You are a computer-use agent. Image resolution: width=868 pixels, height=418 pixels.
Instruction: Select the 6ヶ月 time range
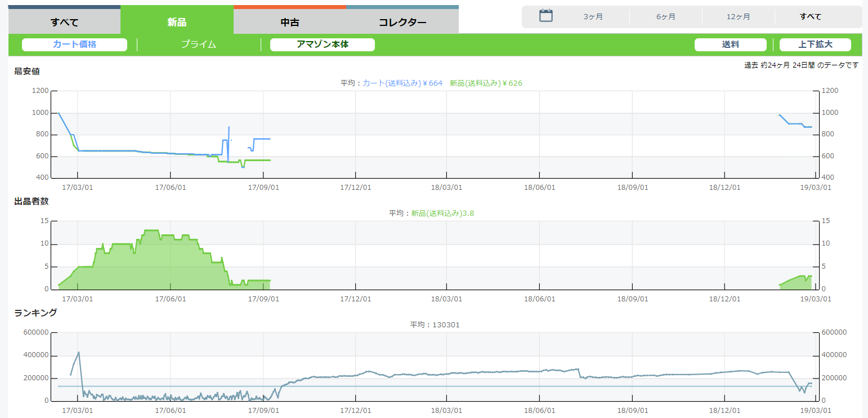pyautogui.click(x=665, y=17)
